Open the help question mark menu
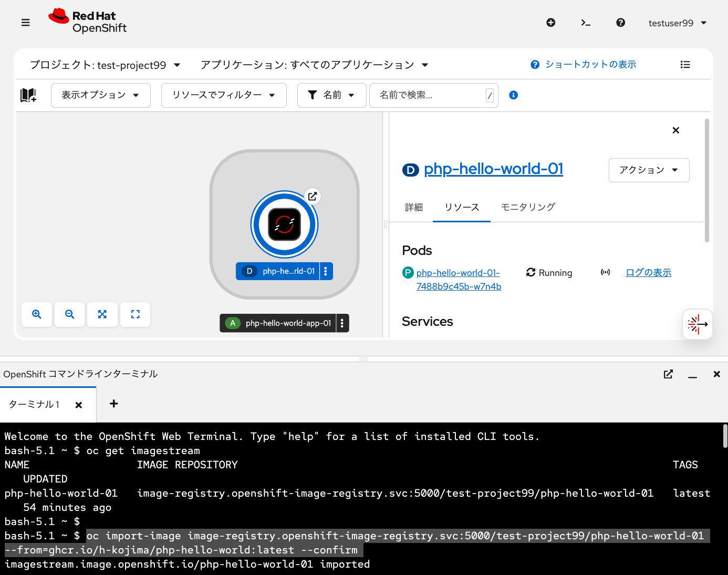The image size is (728, 575). pos(620,23)
